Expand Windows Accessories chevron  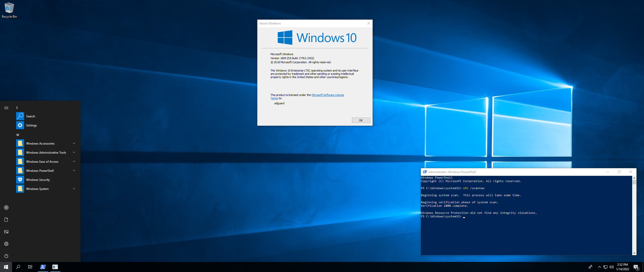(74, 143)
